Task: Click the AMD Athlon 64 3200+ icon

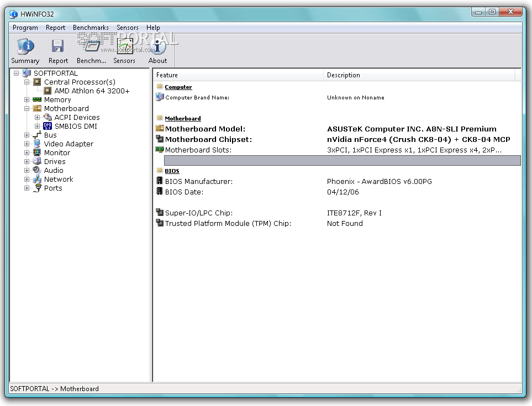Action: click(48, 91)
